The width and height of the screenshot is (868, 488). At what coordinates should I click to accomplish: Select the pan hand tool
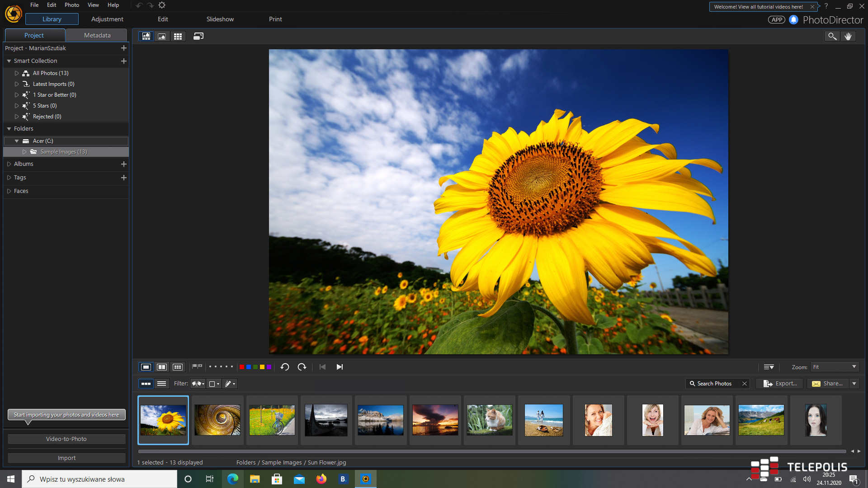848,36
